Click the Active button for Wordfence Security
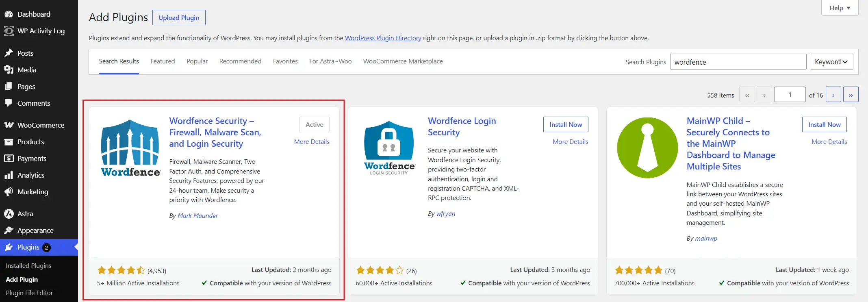Screen dimensions: 868x302 tap(314, 124)
